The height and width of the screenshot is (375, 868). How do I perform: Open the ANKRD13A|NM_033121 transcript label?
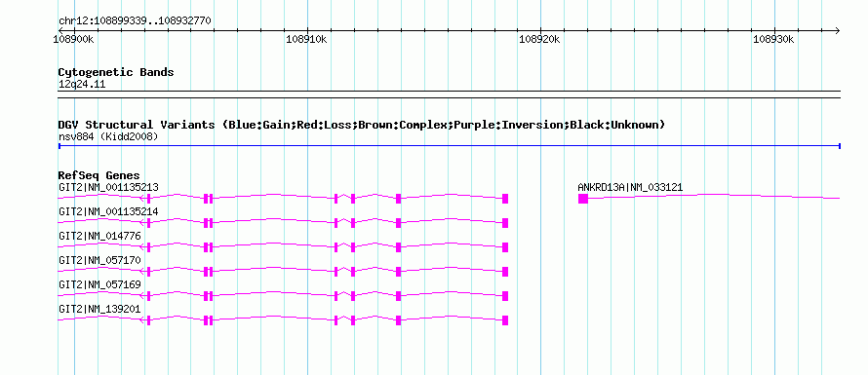point(630,187)
